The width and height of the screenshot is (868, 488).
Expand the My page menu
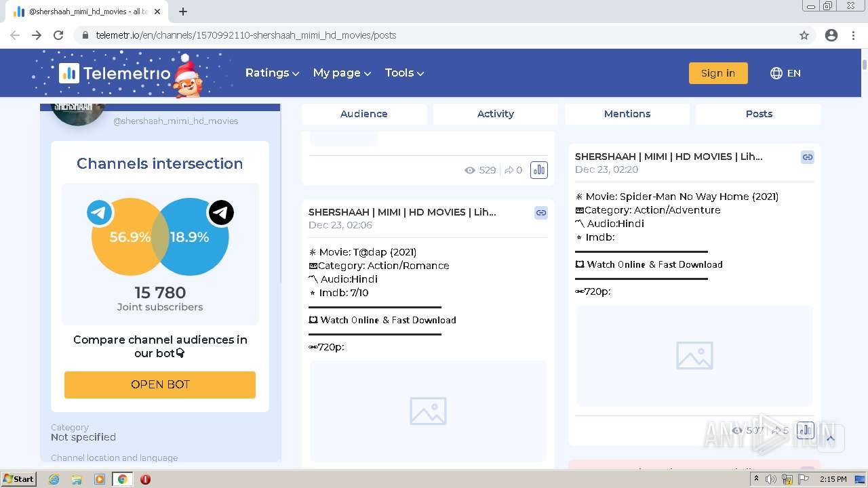pos(342,73)
